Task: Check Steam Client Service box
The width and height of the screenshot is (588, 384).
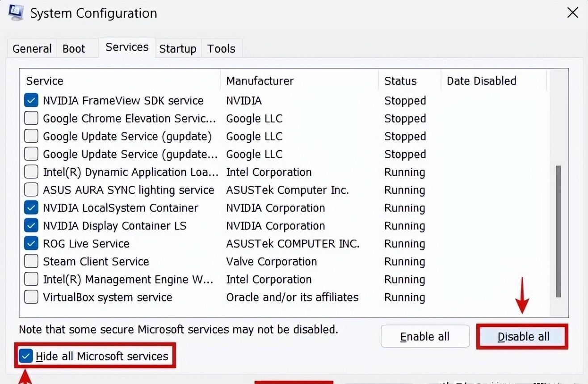Action: click(31, 262)
